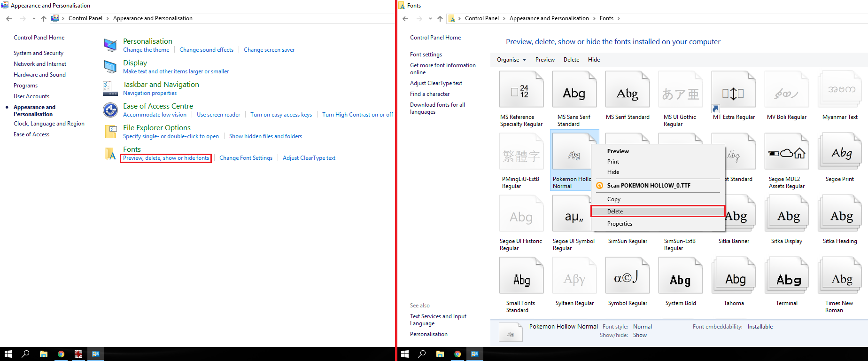868x361 pixels.
Task: Expand the chevron after Fonts in breadcrumb
Action: pyautogui.click(x=619, y=19)
